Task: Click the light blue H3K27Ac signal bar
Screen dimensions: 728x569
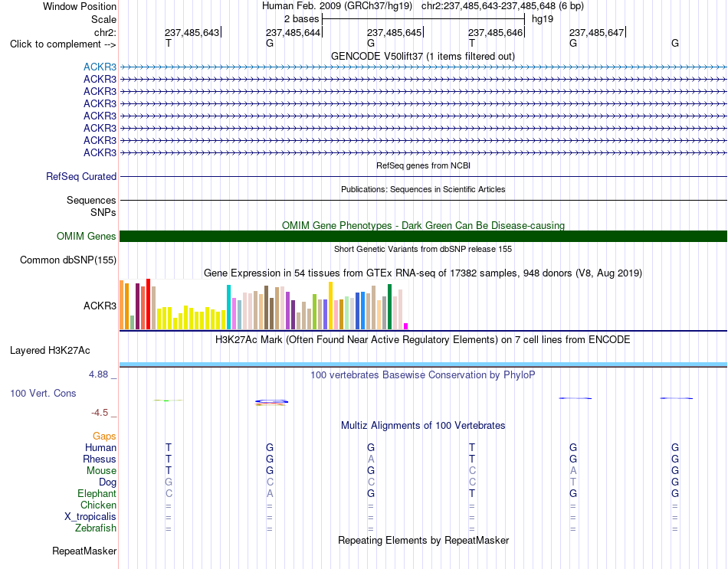Action: pos(423,365)
